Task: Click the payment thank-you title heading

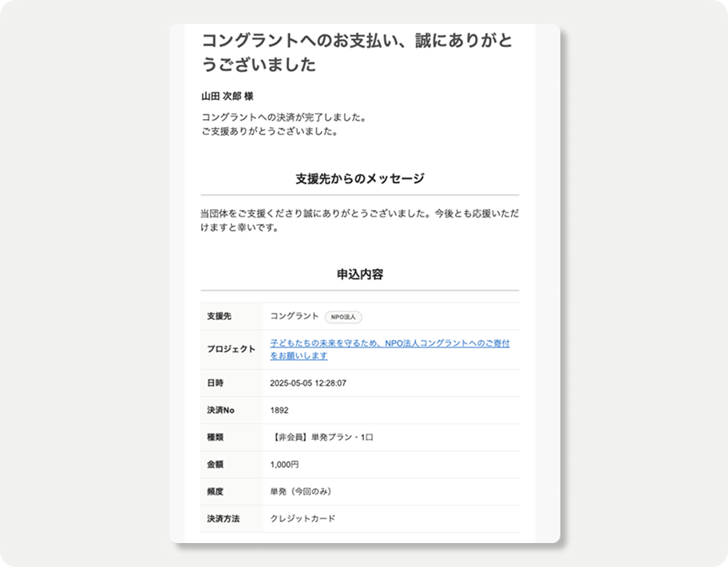Action: tap(355, 53)
